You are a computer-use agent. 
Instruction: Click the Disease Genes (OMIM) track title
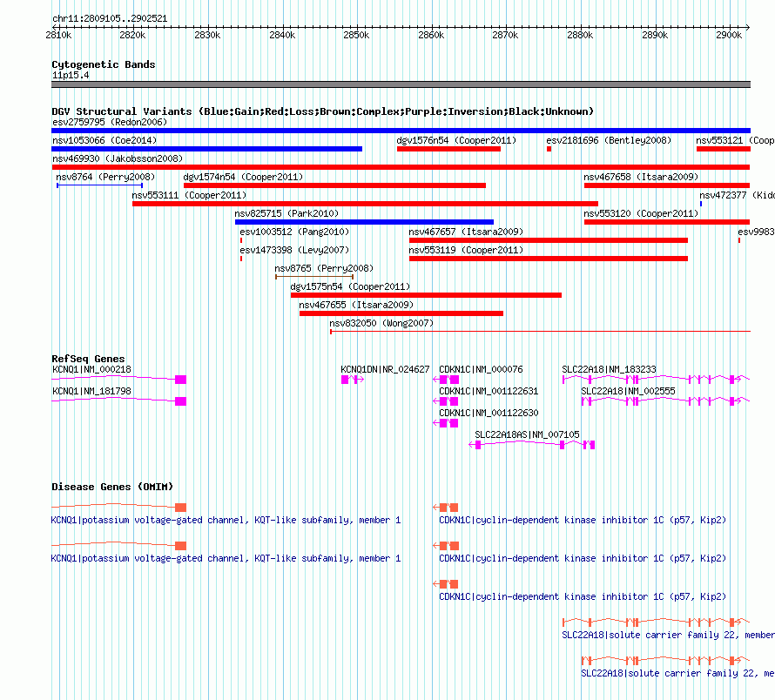[112, 487]
